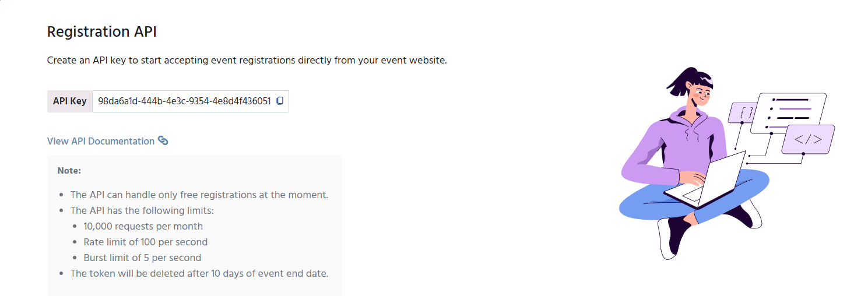Click the </> code tag card in the illustration
Image resolution: width=868 pixels, height=296 pixels.
(808, 139)
